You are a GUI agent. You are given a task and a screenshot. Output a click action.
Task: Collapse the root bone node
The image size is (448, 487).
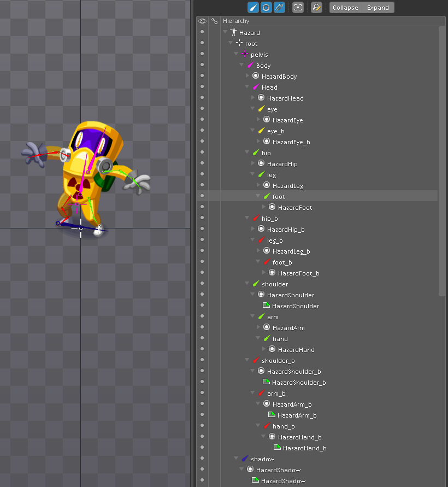coord(231,43)
